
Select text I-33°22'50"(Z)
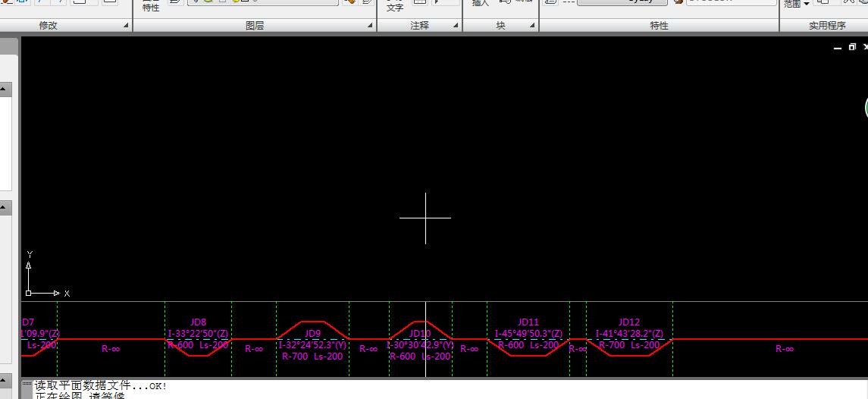(x=198, y=334)
